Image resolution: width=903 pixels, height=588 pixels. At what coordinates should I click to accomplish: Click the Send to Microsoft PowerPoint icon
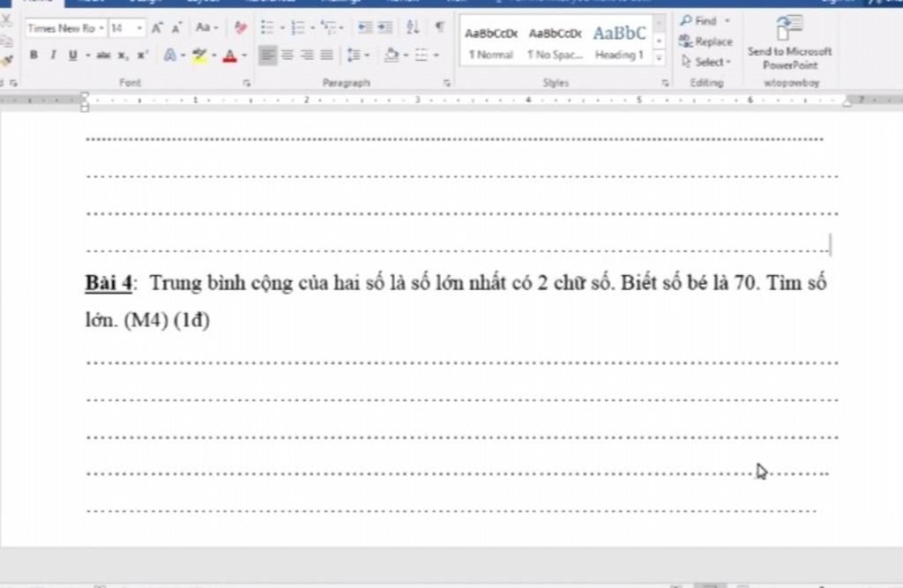tap(789, 28)
